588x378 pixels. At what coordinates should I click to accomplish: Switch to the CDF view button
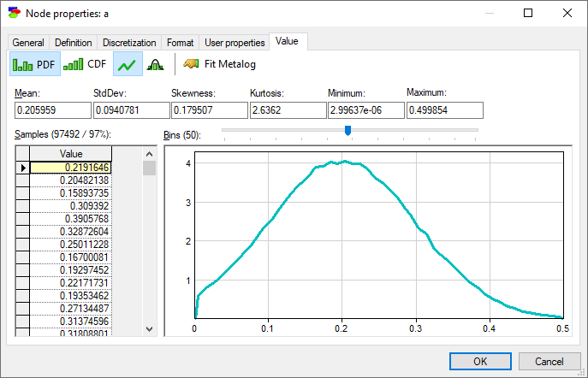(85, 64)
